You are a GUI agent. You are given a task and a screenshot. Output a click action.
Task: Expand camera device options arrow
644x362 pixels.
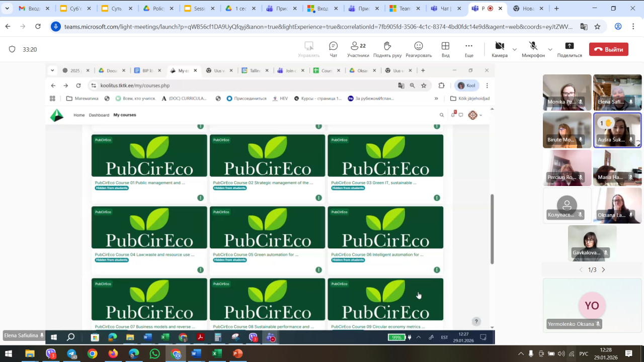click(x=514, y=49)
